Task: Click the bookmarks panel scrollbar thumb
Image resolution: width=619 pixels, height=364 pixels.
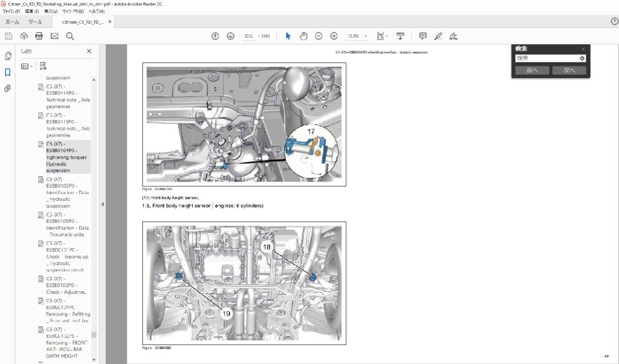Action: 94,335
